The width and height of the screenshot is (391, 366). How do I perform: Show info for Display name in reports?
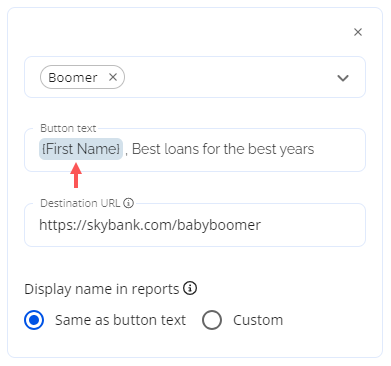pyautogui.click(x=190, y=288)
